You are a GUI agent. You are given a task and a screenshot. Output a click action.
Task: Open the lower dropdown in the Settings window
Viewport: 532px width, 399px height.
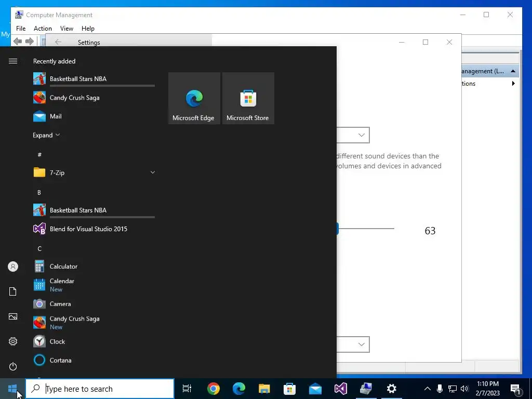pyautogui.click(x=353, y=344)
